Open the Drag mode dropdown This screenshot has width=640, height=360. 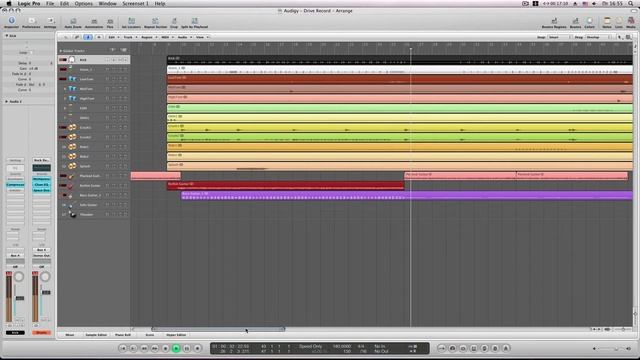(x=599, y=37)
